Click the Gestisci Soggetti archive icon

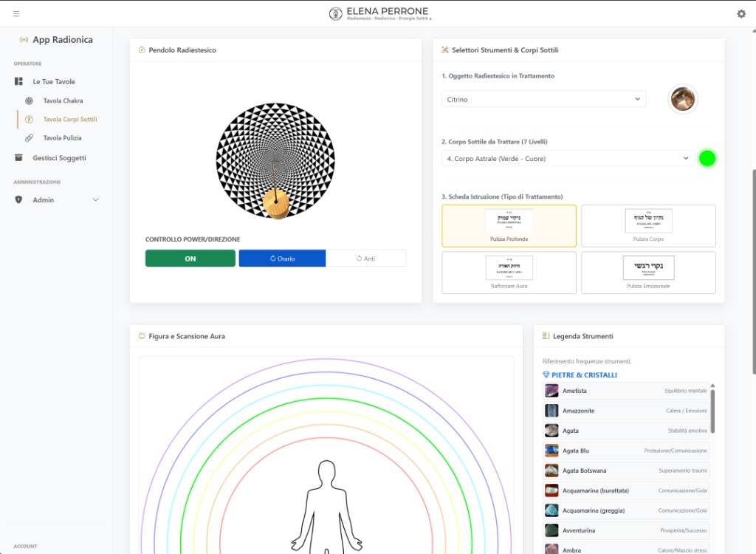18,157
